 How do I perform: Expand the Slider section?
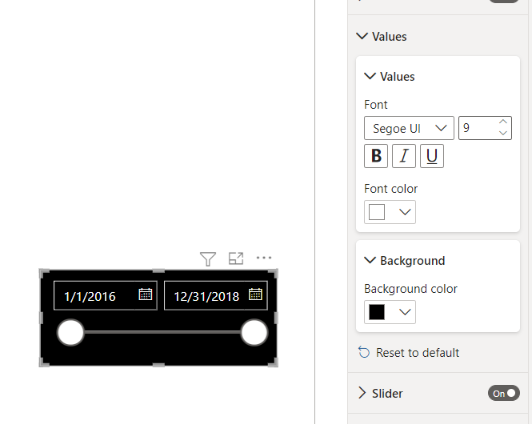coord(362,393)
